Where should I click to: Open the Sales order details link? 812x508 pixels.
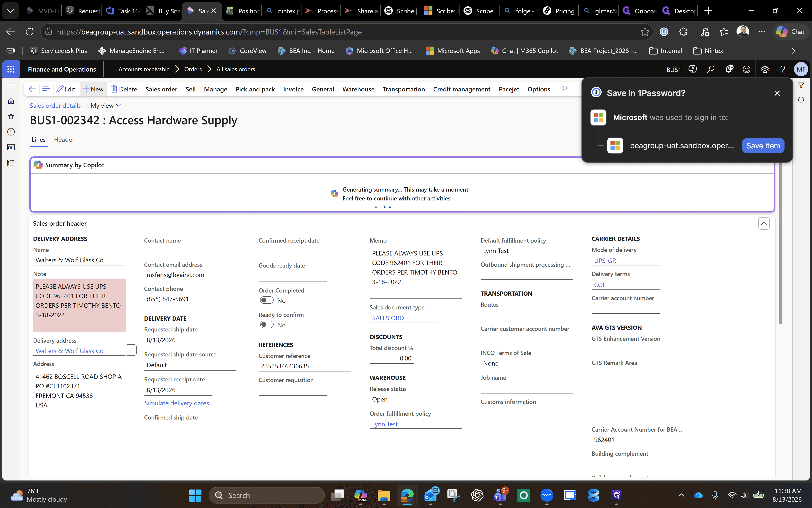55,105
